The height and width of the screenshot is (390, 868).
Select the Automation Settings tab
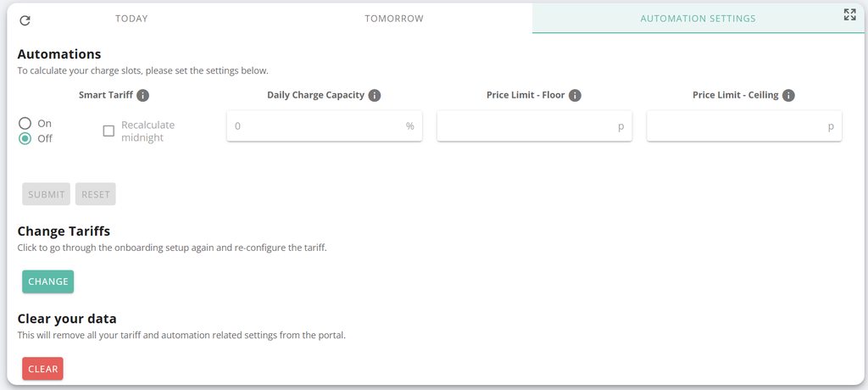coord(698,19)
